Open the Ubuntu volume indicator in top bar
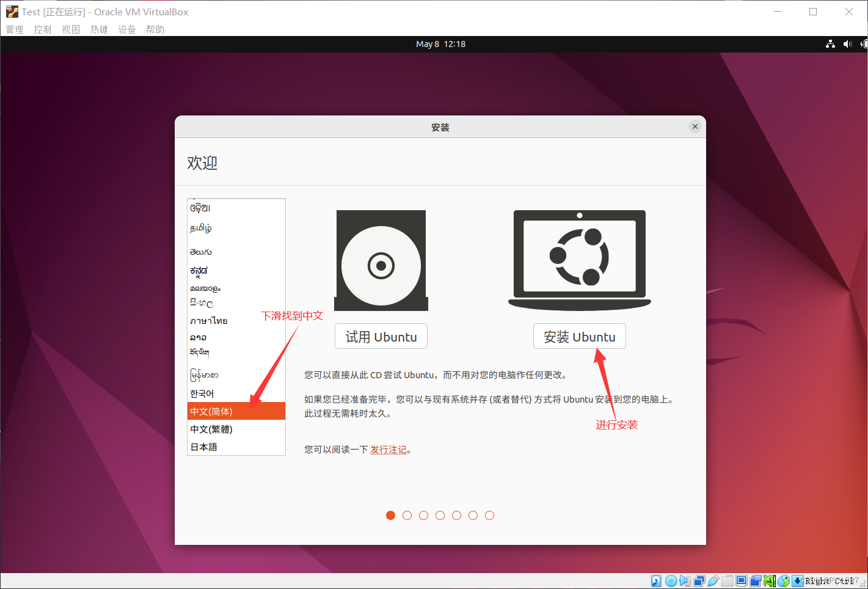 coord(847,44)
